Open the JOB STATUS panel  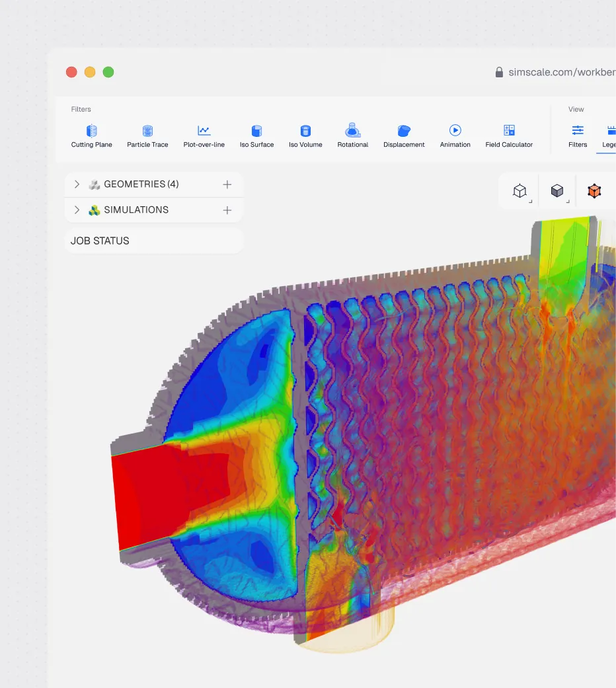153,241
